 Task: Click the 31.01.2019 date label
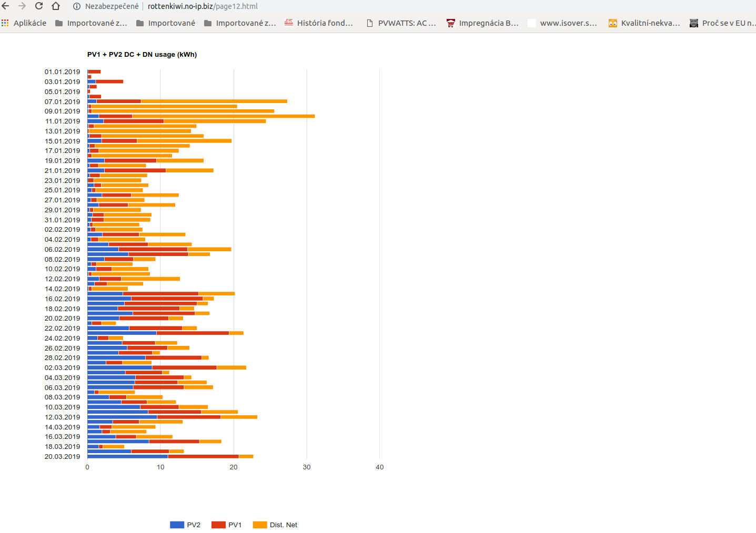63,220
